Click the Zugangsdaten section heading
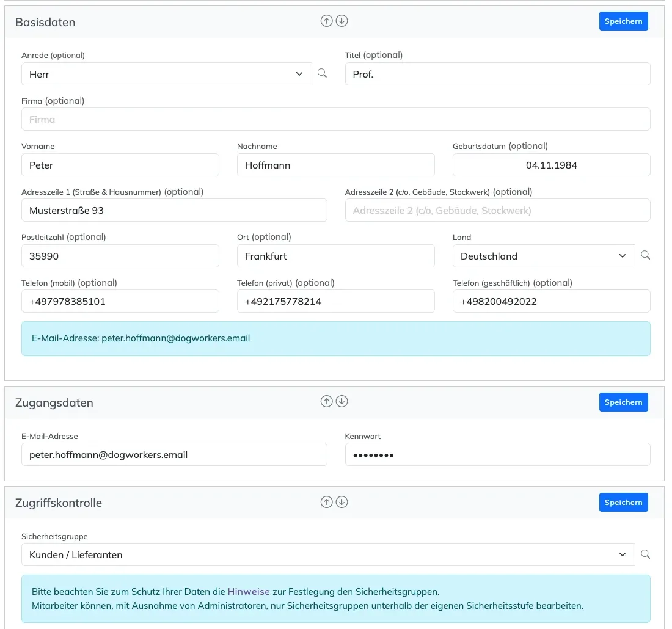 (54, 403)
